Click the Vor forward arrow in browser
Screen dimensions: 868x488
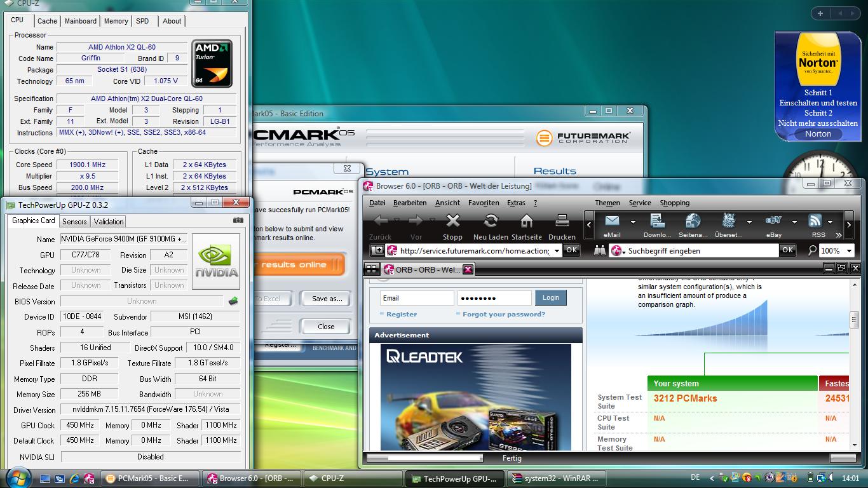[416, 221]
